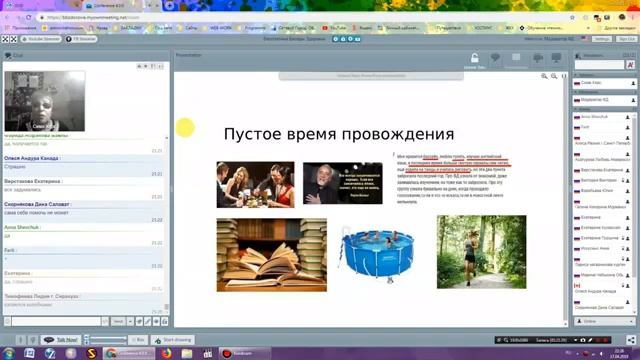This screenshot has height=360, width=640.
Task: Click the browser address bar
Action: (302, 18)
